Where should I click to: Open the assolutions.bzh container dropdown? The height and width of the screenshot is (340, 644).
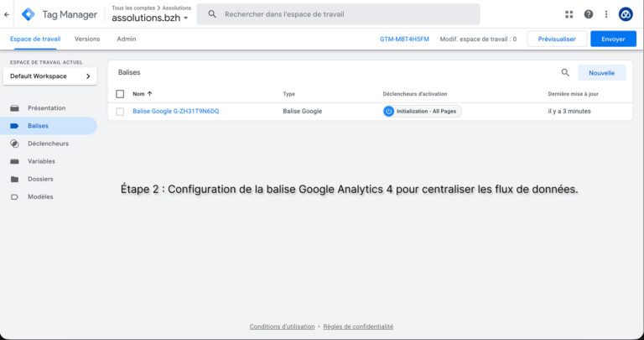coord(150,18)
